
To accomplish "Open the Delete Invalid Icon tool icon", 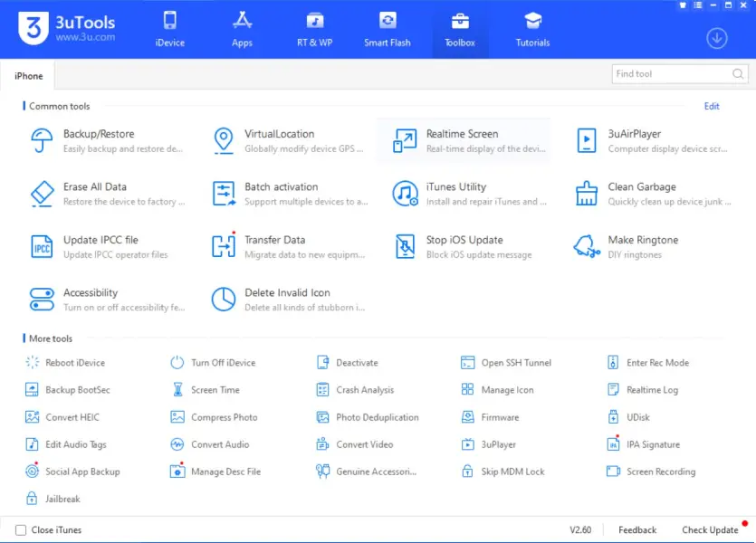I will (x=224, y=300).
